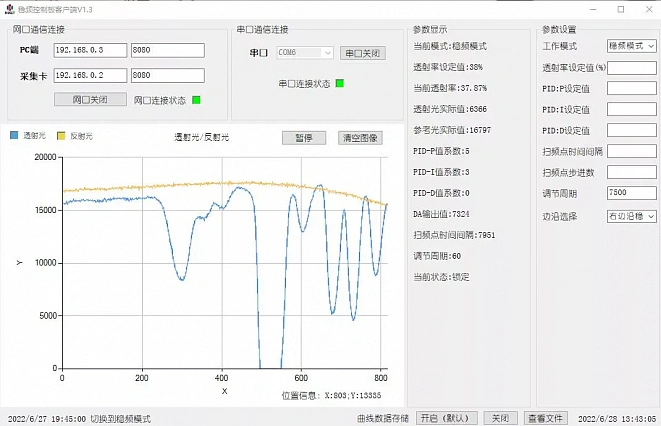Click the PC端 IP address field

click(x=90, y=50)
